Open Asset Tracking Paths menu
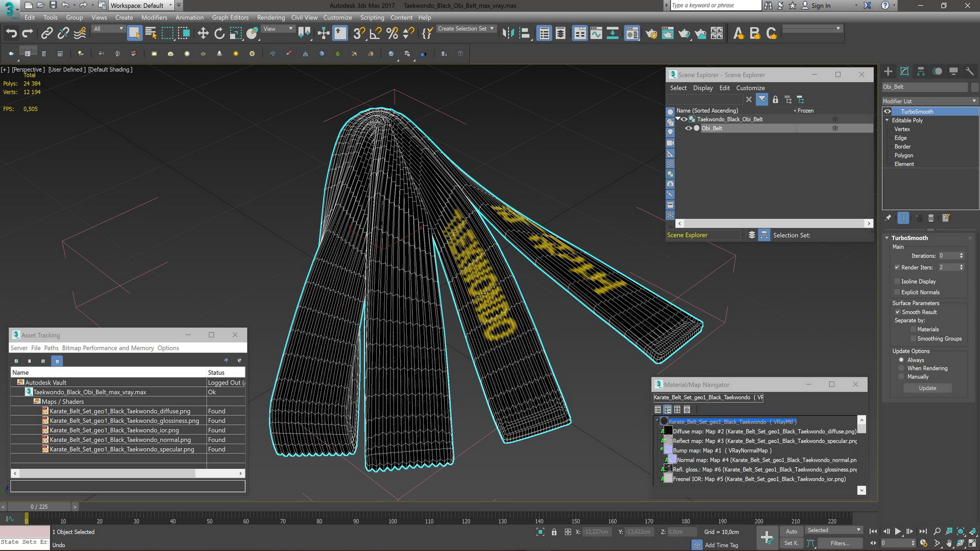The height and width of the screenshot is (551, 980). point(51,348)
